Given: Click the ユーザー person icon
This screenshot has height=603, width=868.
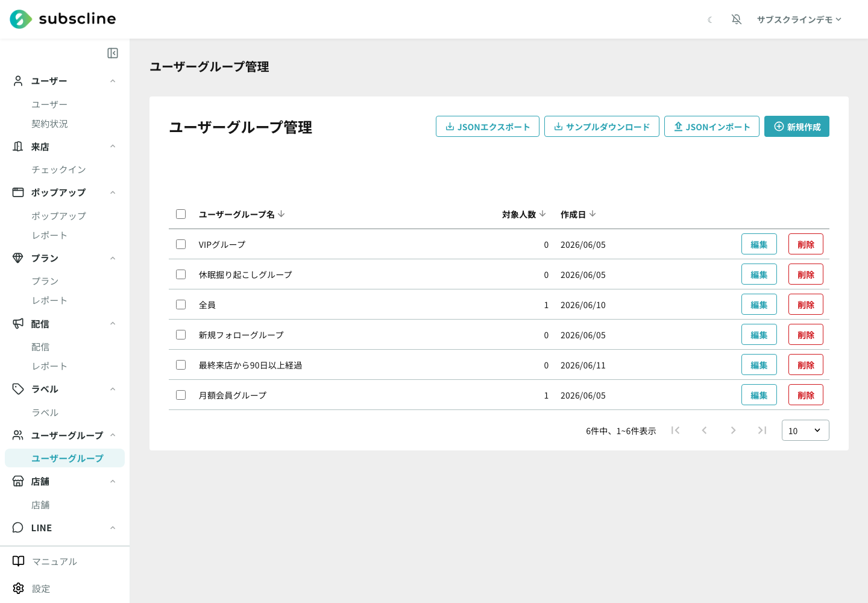Looking at the screenshot, I should pos(18,81).
